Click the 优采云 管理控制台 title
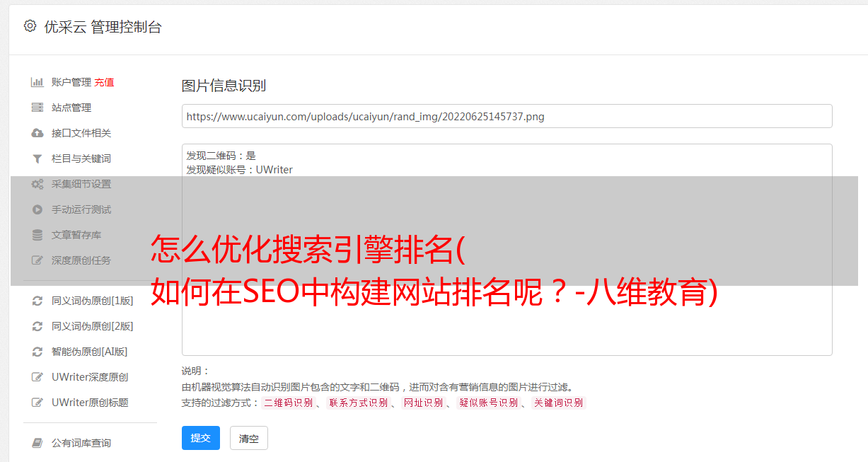 click(103, 27)
